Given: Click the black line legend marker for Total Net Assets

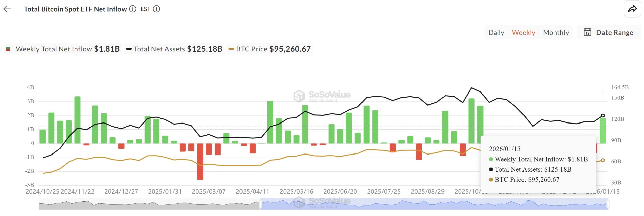Looking at the screenshot, I should tap(129, 49).
